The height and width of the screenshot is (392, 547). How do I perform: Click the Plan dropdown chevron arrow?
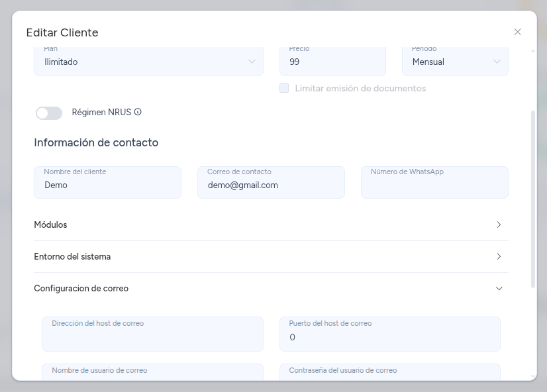tap(252, 62)
